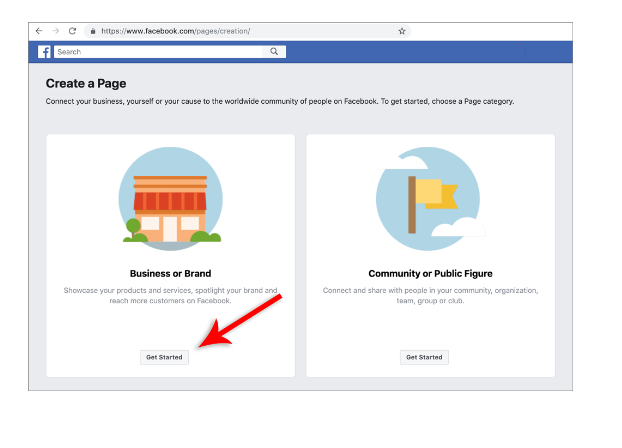The width and height of the screenshot is (622, 448).
Task: Click Get Started under Business or Brand
Action: (x=164, y=357)
